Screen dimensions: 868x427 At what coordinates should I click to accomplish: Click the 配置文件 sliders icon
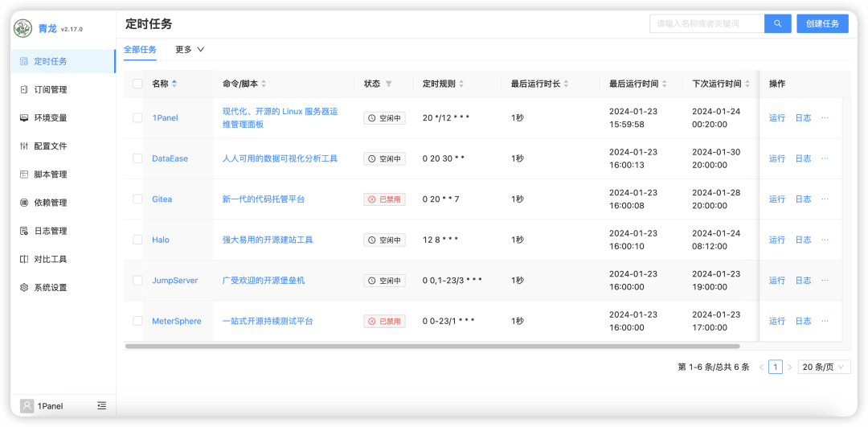[24, 146]
